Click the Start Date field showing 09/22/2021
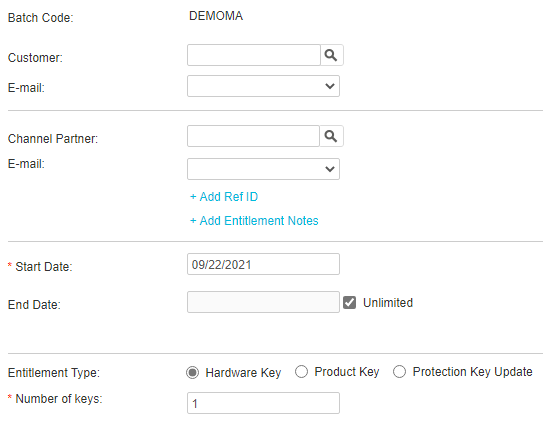This screenshot has height=425, width=543. tap(263, 264)
